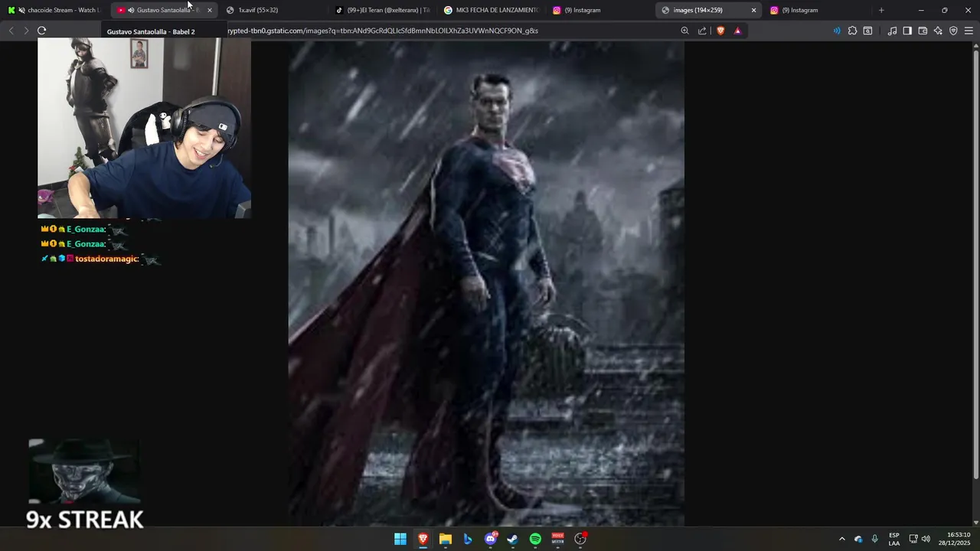The width and height of the screenshot is (980, 551).
Task: Open Brave VPN shield icon
Action: 953,31
